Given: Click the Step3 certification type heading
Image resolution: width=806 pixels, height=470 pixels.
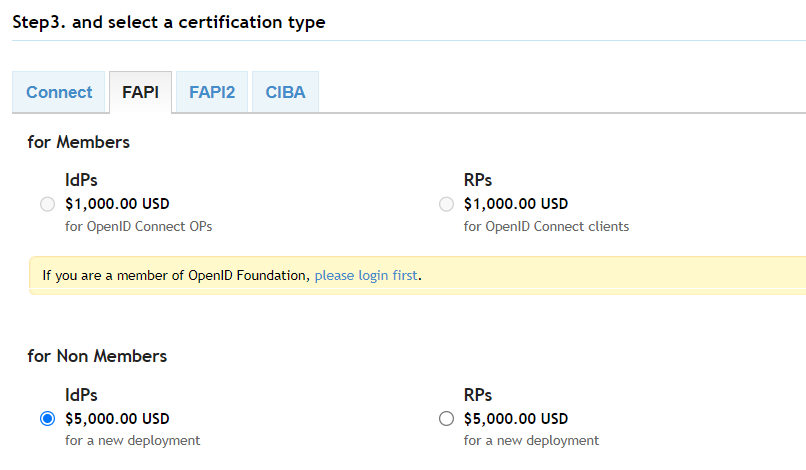Looking at the screenshot, I should 168,21.
